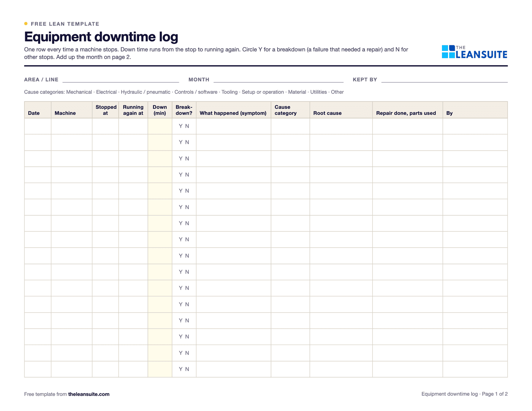The height and width of the screenshot is (411, 532).
Task: Click Controls / software cause category
Action: click(196, 92)
